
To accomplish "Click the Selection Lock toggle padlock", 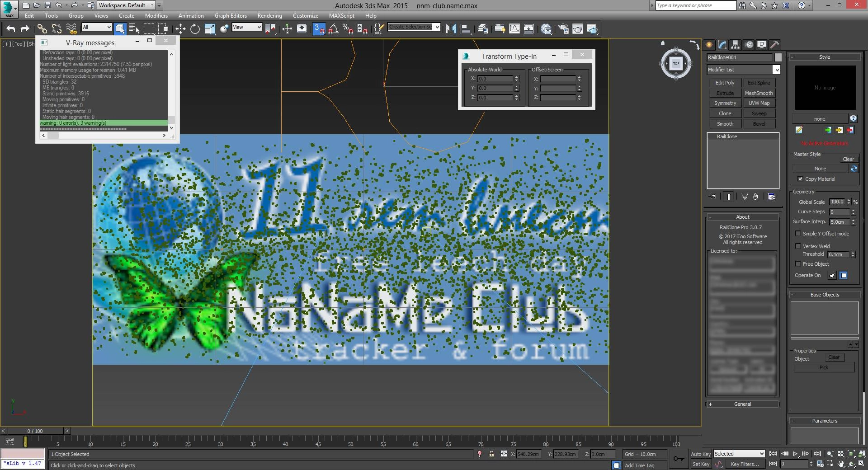I will tap(491, 454).
